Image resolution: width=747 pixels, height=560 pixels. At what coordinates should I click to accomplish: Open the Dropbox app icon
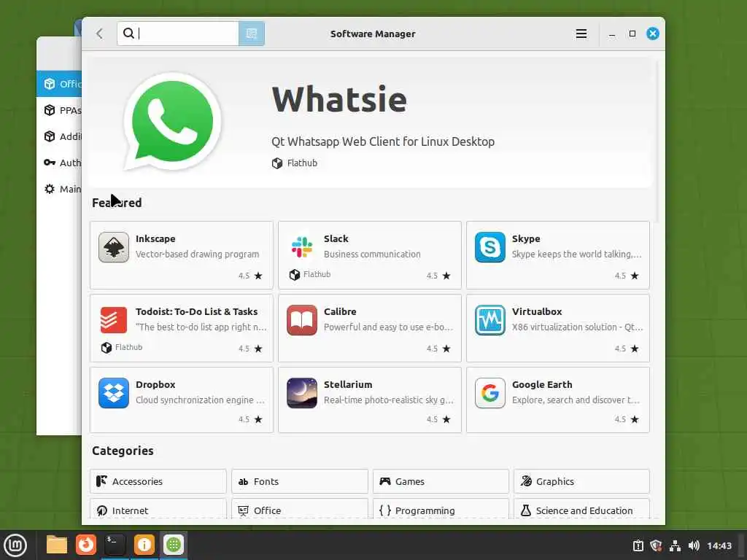(x=114, y=393)
